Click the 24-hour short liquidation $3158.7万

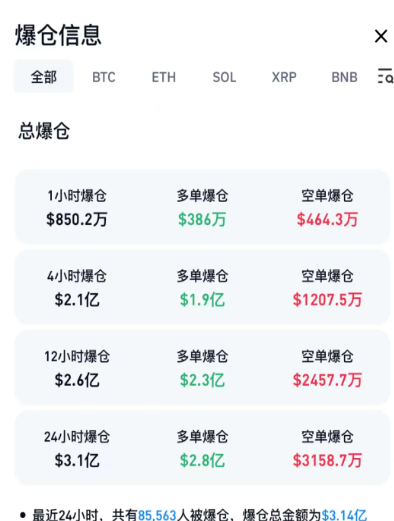pos(327,460)
